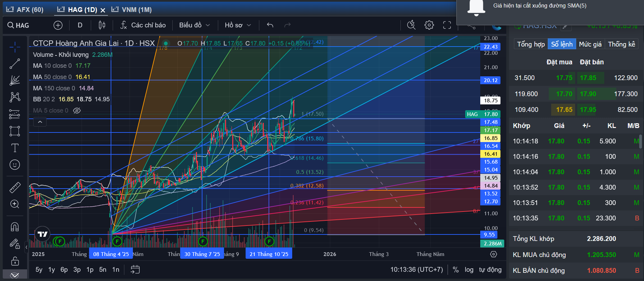This screenshot has width=644, height=281.
Task: Toggle log scale mode
Action: coord(469,270)
